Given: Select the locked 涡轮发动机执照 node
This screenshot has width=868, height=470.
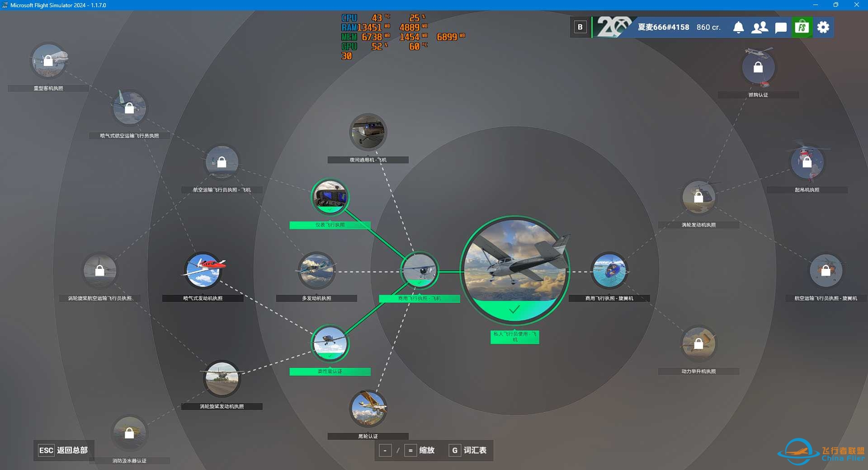Looking at the screenshot, I should click(698, 197).
